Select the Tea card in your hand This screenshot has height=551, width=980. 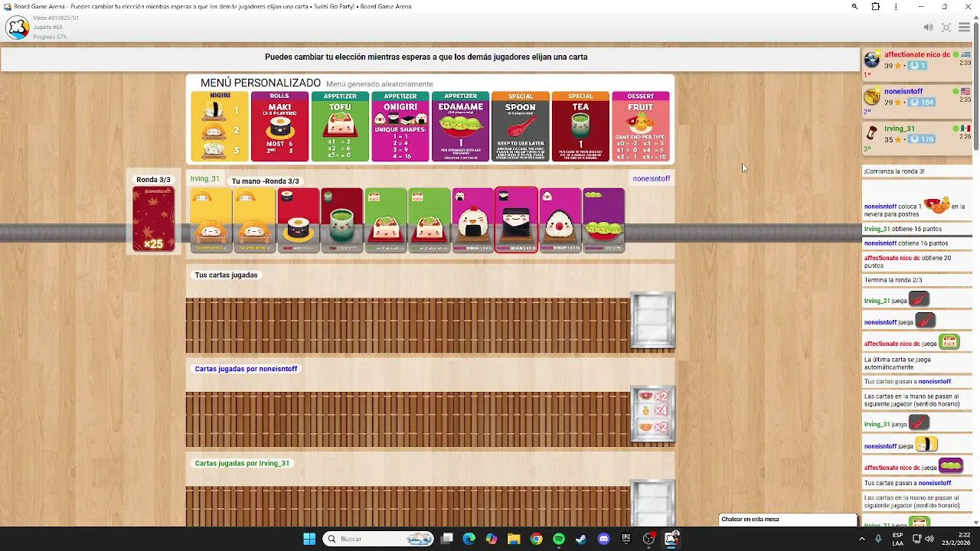point(341,220)
